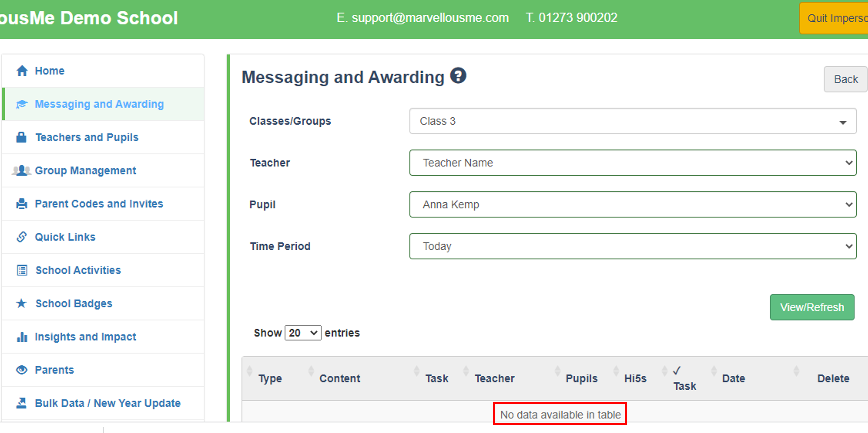This screenshot has width=868, height=433.
Task: Open the Classes/Groups dropdown showing Class 3
Action: tap(632, 121)
